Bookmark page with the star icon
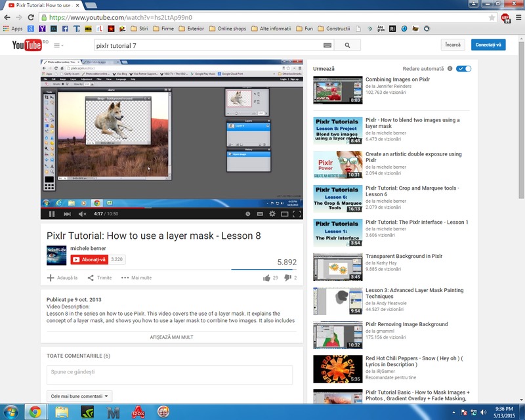Viewport: 525px width, 420px height. [492, 18]
